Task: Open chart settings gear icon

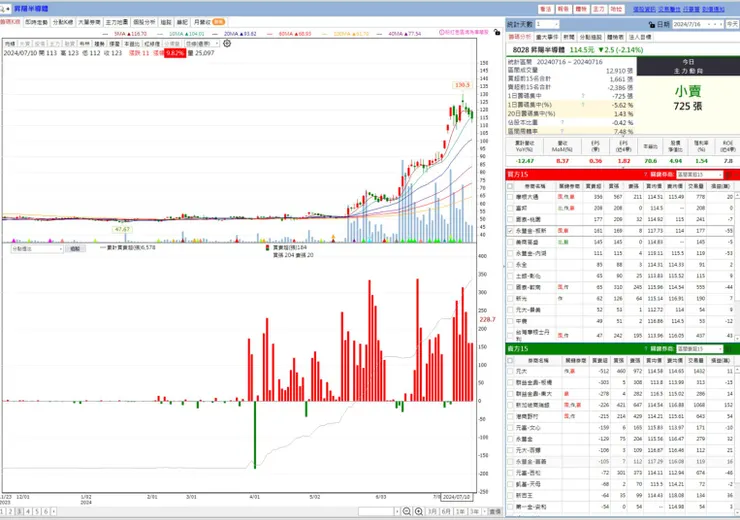Action: pos(227,43)
